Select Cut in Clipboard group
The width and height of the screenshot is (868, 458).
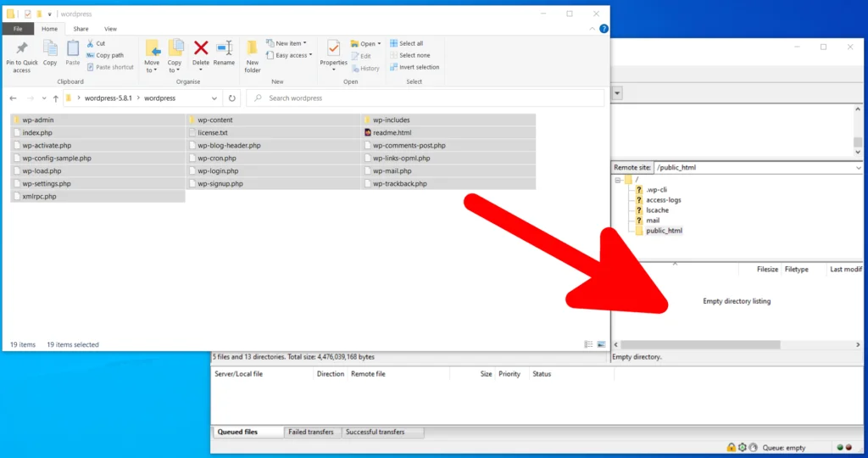pos(96,43)
